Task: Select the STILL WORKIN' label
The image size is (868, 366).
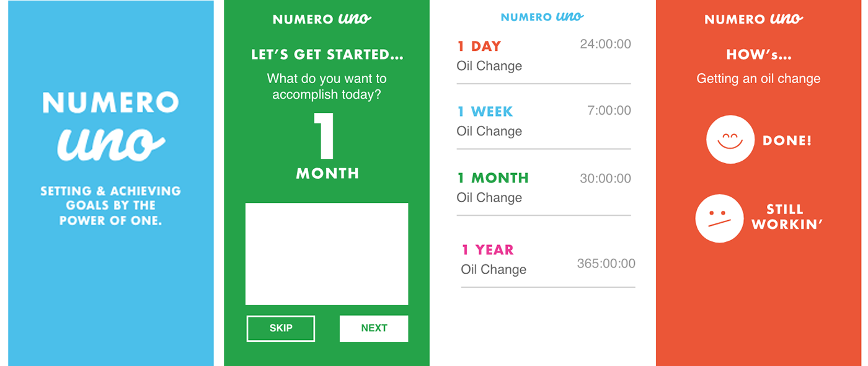Action: [x=787, y=216]
